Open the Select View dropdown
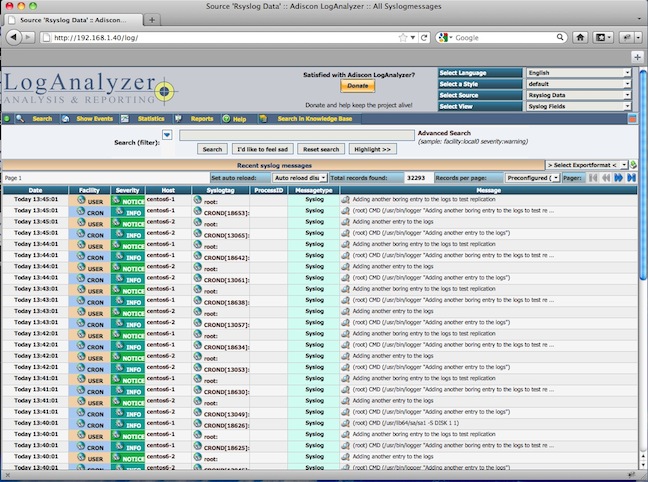Viewport: 648px width, 482px height. click(x=579, y=106)
